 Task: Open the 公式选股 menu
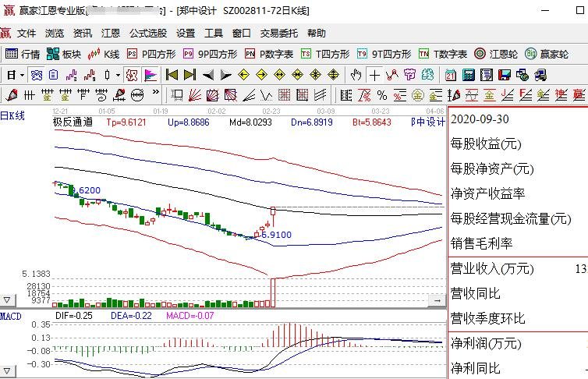[x=148, y=34]
